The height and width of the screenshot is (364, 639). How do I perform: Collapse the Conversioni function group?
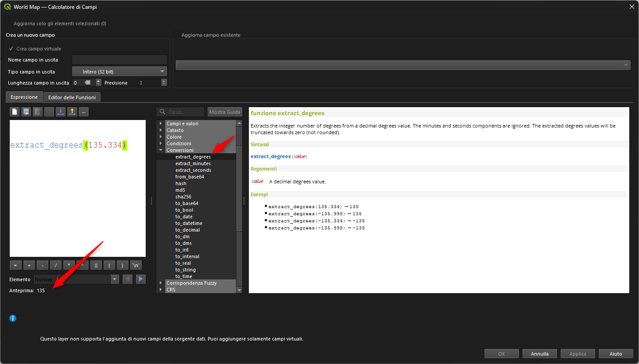coord(161,150)
